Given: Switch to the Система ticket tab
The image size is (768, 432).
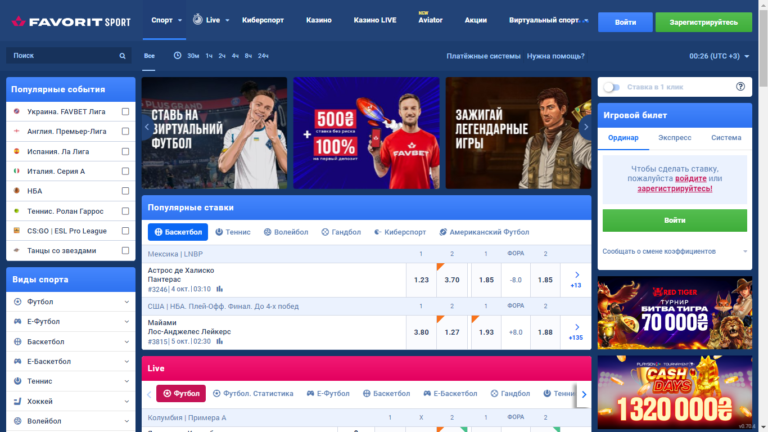Looking at the screenshot, I should 726,138.
